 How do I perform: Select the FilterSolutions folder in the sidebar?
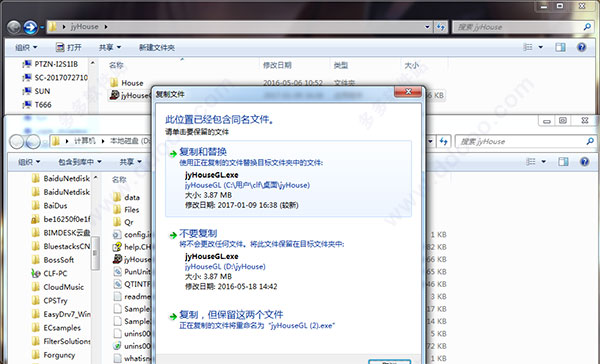tap(61, 341)
